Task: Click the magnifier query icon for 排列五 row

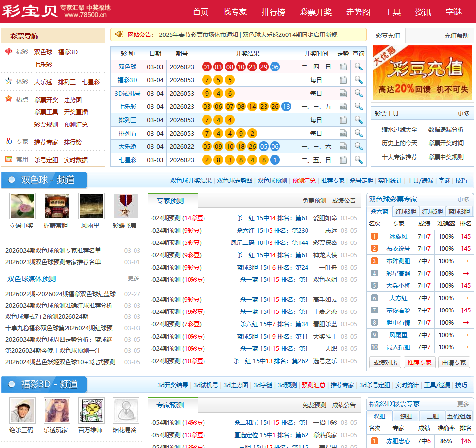Action: [358, 133]
